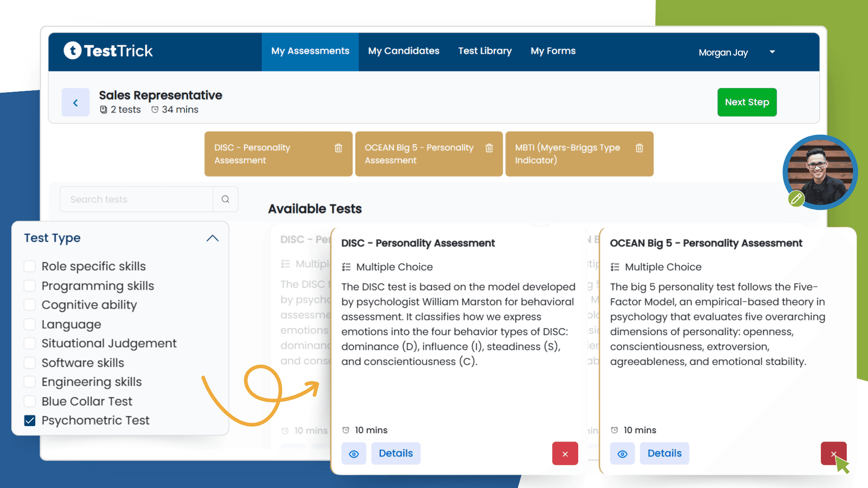Enable the Cognitive ability filter
Image resolution: width=868 pixels, height=488 pixels.
click(29, 305)
